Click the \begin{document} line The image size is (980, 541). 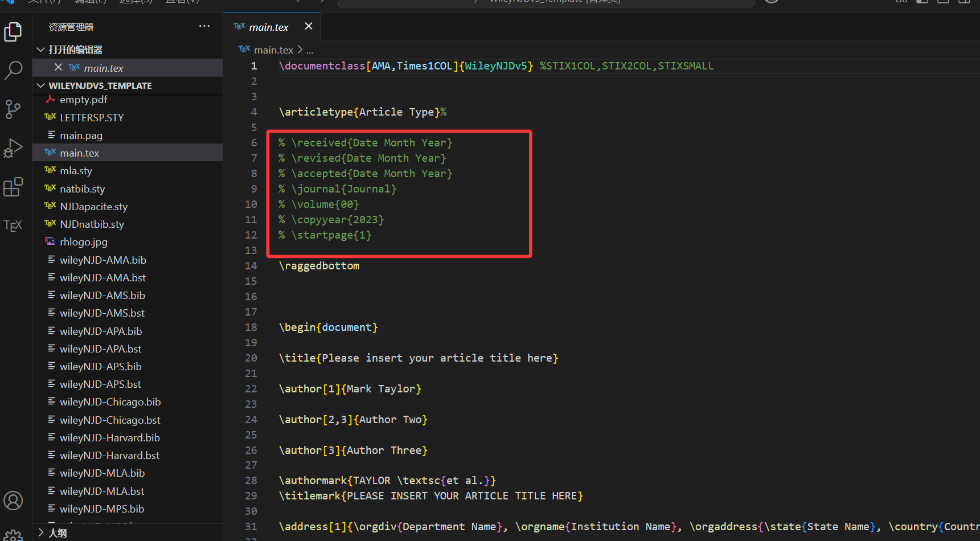(329, 327)
